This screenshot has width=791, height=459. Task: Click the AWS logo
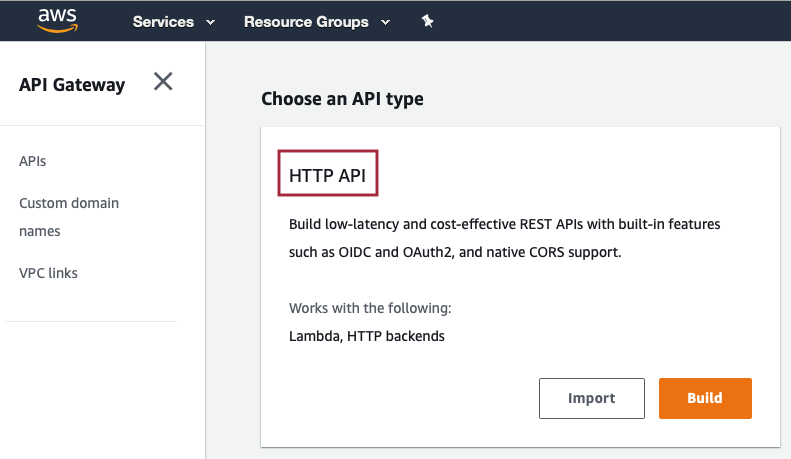pos(58,21)
